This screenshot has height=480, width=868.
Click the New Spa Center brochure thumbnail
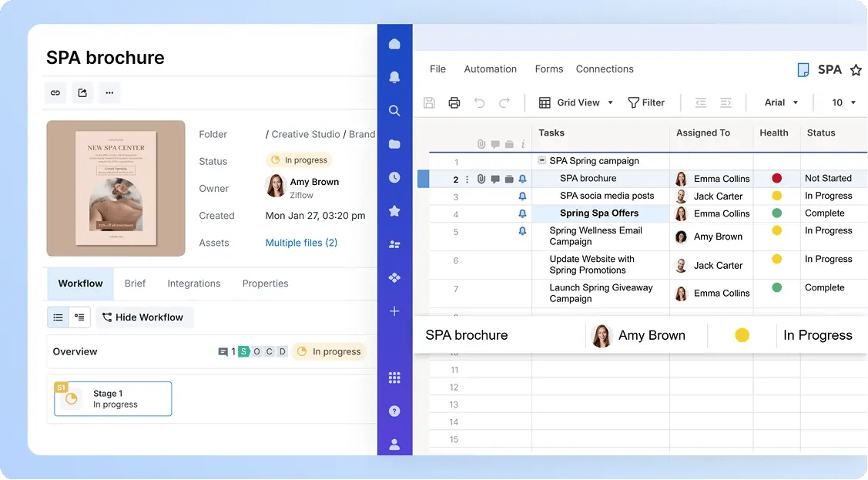point(116,188)
